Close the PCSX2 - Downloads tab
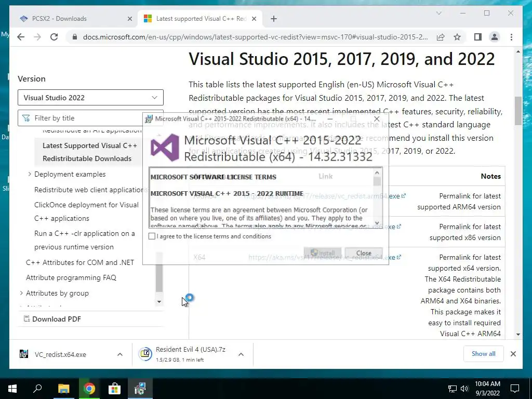The height and width of the screenshot is (399, 532). tap(129, 19)
